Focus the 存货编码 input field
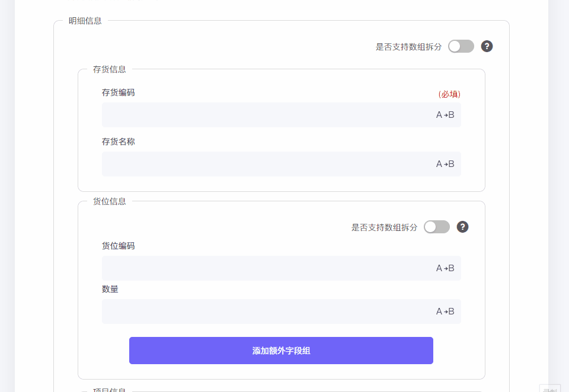Screen dimensions: 569x392 point(267,115)
